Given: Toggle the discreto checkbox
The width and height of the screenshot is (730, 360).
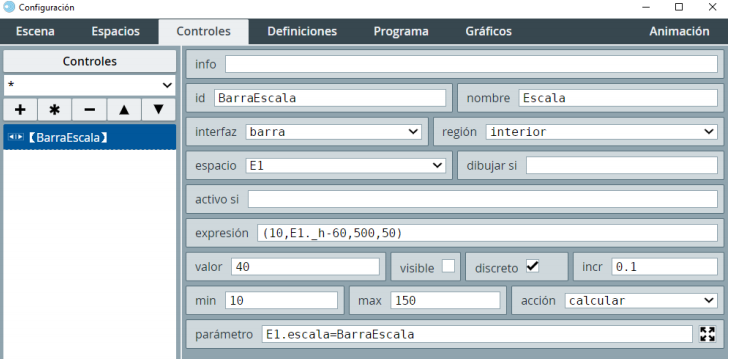Looking at the screenshot, I should click(533, 266).
